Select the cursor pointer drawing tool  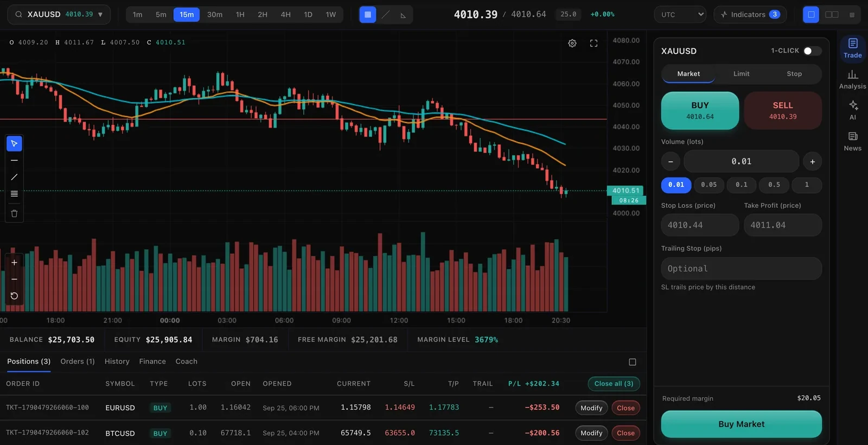point(14,144)
